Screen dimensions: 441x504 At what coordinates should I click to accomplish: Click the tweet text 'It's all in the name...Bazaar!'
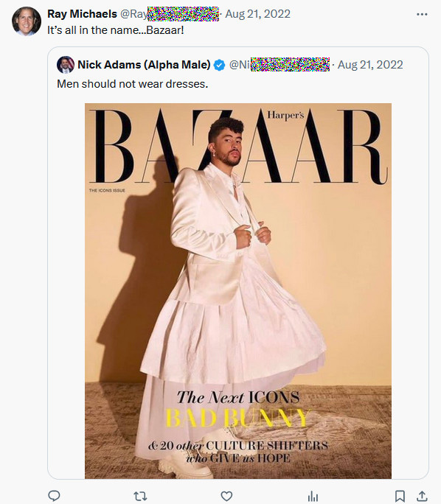pos(116,30)
